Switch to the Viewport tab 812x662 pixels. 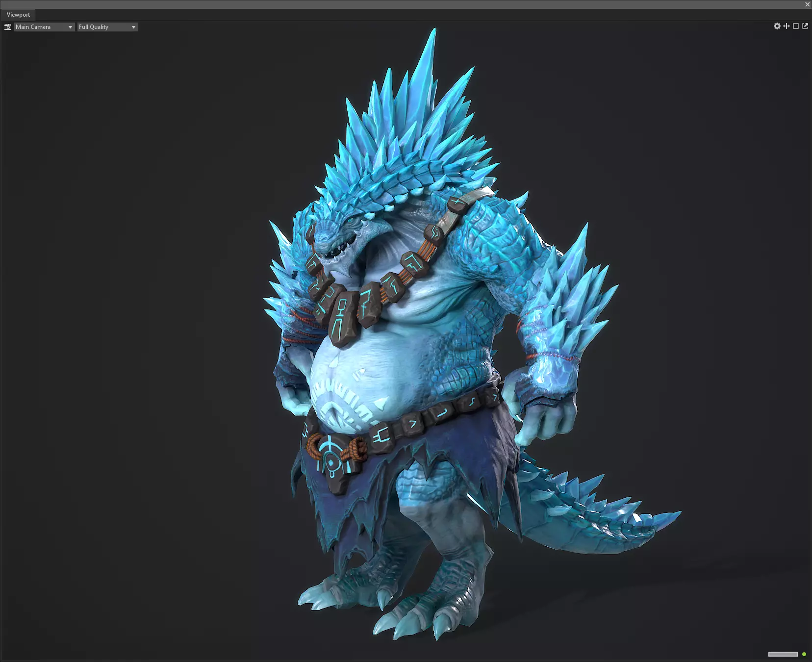click(x=18, y=15)
